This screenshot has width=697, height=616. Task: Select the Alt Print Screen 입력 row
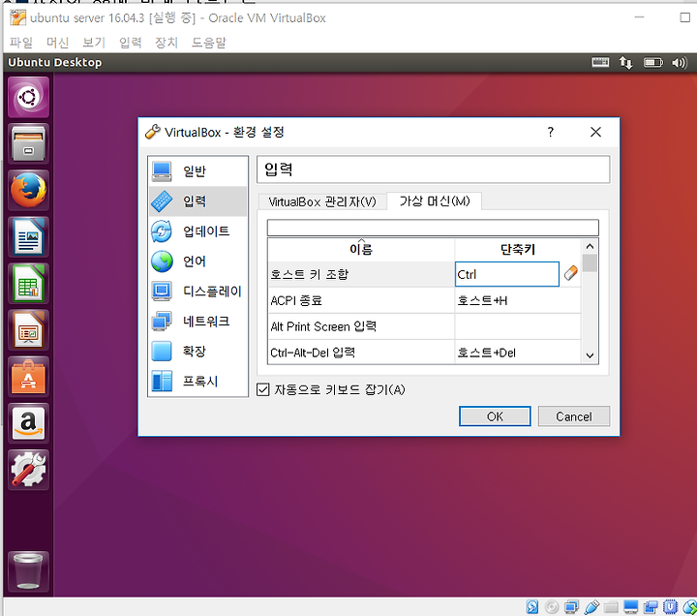coord(361,326)
